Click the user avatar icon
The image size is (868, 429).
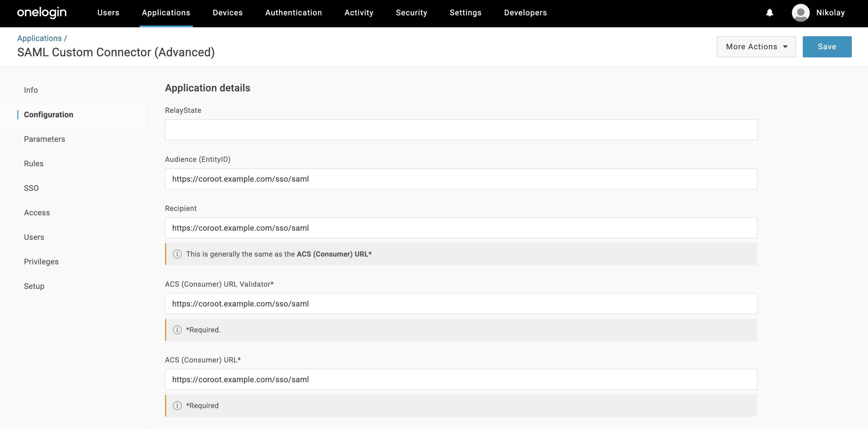[801, 13]
